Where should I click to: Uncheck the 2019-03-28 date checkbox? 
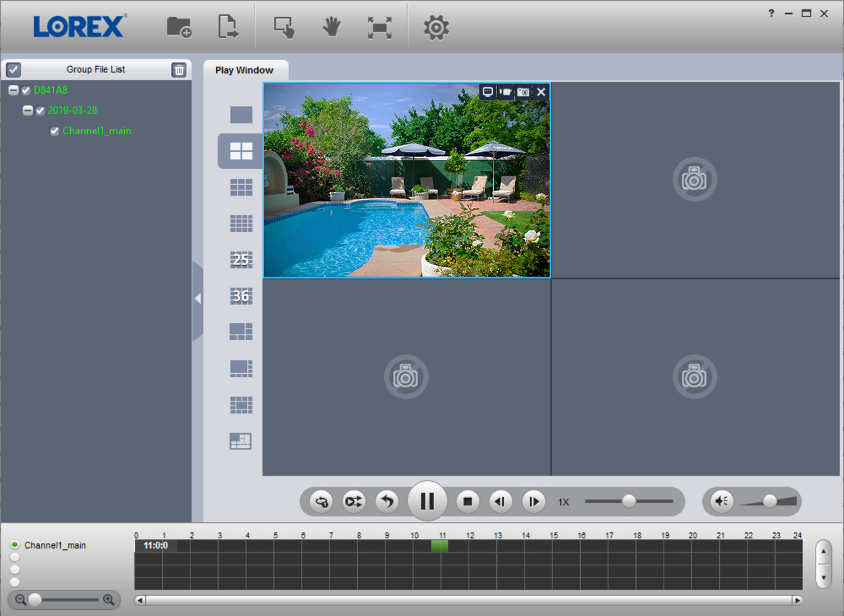pyautogui.click(x=40, y=111)
